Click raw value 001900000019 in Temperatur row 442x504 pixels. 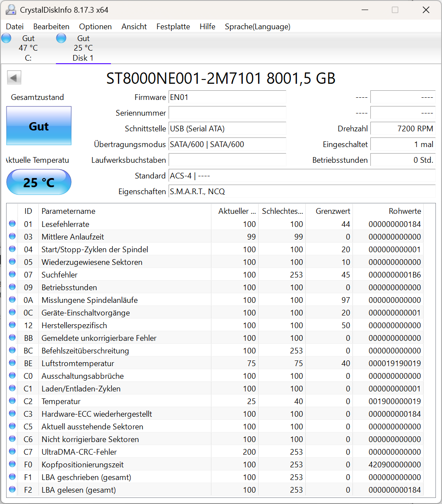[x=395, y=401]
